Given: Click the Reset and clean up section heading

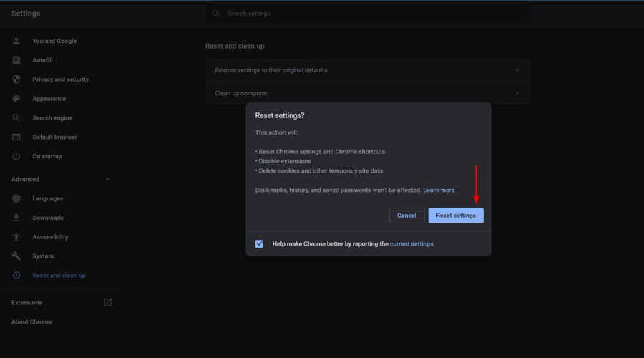Looking at the screenshot, I should click(x=235, y=46).
